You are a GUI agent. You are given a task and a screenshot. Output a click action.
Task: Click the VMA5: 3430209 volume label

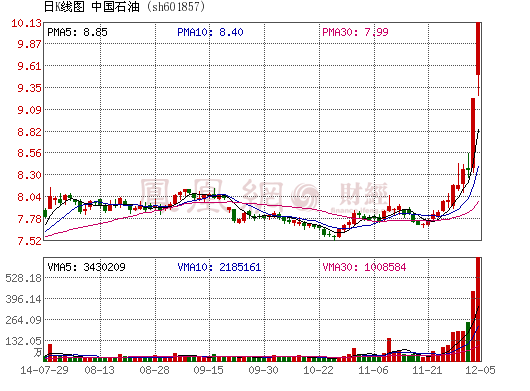[x=87, y=267]
